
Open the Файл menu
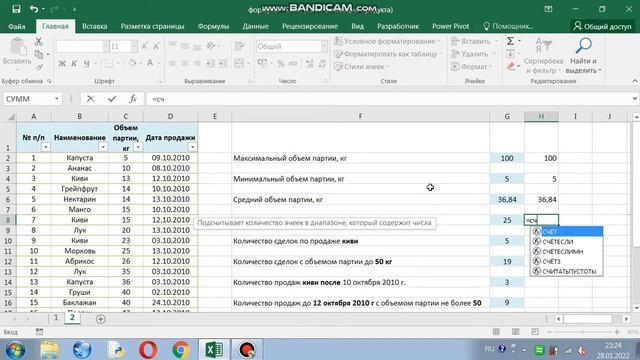(17, 27)
